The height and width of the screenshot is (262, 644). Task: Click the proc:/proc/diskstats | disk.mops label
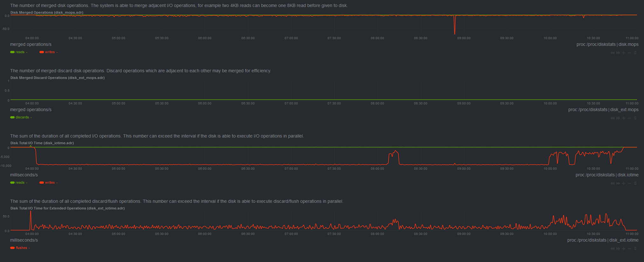tap(607, 45)
